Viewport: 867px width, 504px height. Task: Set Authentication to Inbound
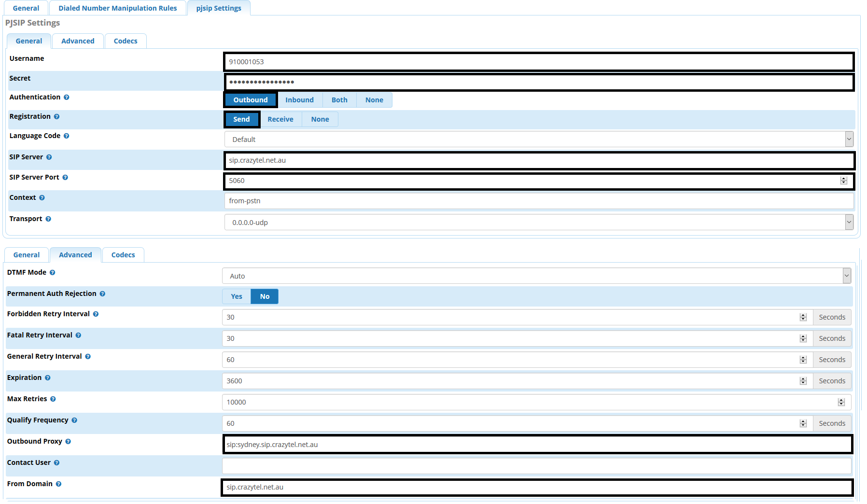(x=299, y=100)
